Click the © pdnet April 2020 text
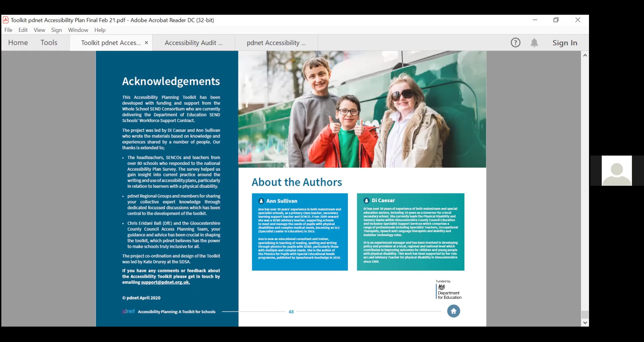 tap(141, 298)
